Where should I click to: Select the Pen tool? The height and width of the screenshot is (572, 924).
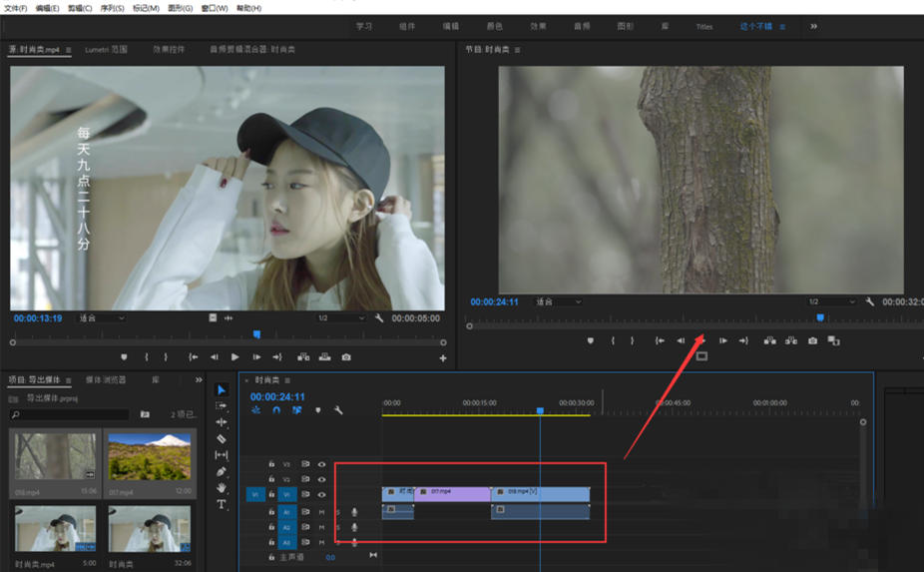click(222, 471)
